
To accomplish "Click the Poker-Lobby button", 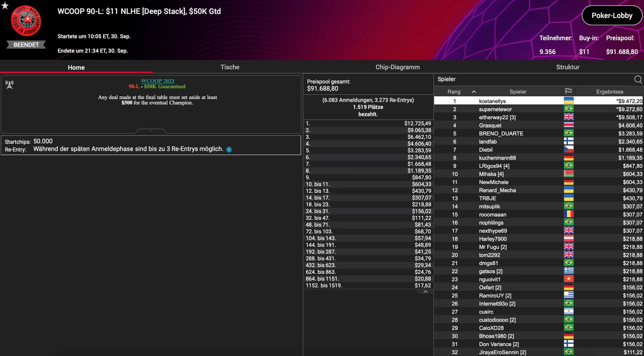I will 612,16.
